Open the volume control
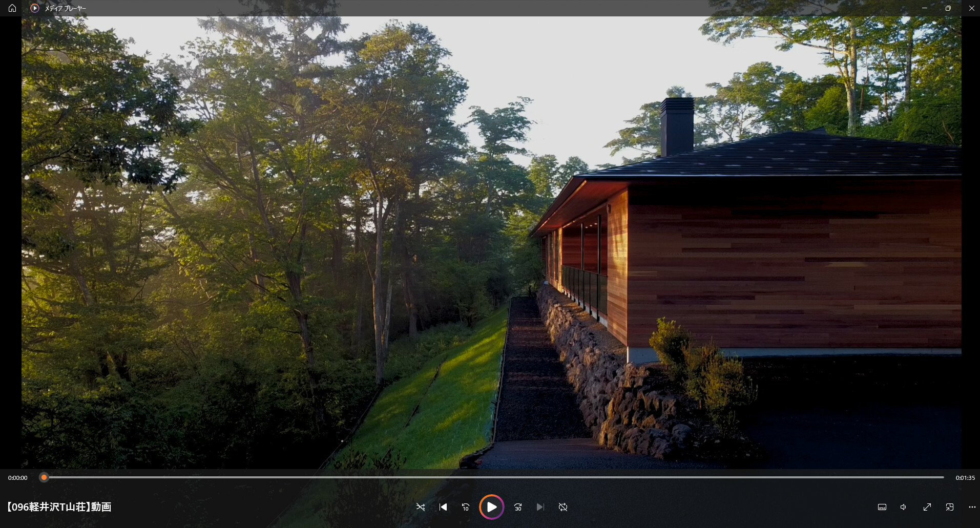Screen dimensions: 980x528 [x=904, y=507]
